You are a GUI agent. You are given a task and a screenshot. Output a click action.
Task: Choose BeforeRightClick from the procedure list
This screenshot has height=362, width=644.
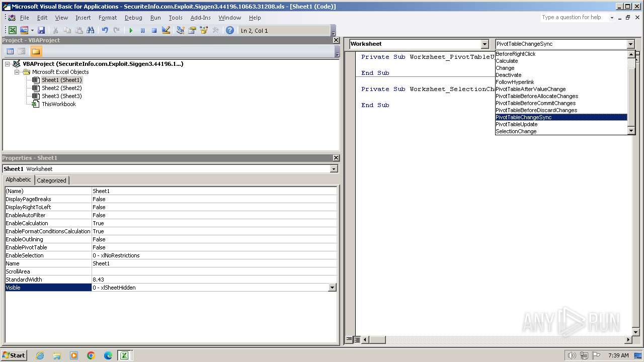pyautogui.click(x=561, y=54)
